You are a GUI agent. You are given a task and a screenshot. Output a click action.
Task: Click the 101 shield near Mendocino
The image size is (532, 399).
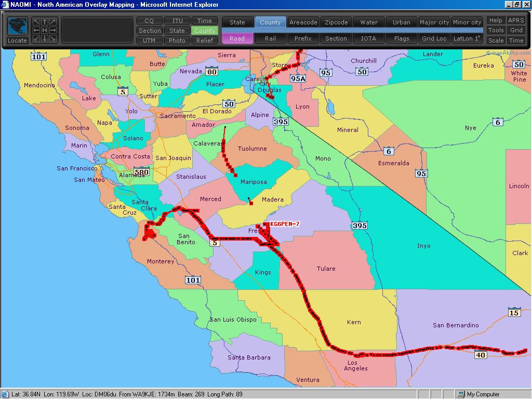(38, 57)
